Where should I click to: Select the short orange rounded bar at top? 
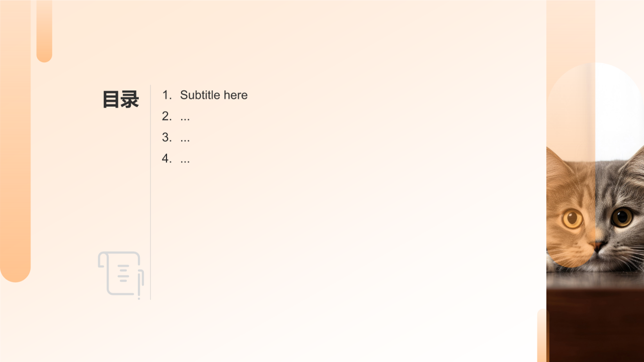point(44,31)
